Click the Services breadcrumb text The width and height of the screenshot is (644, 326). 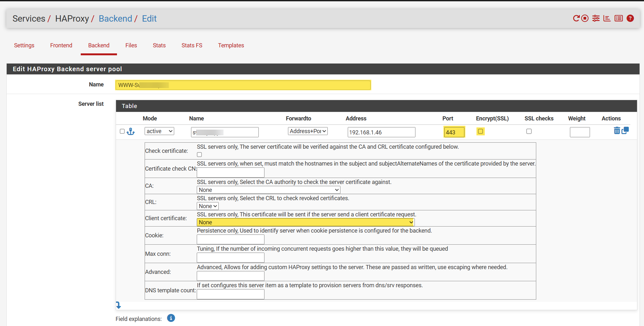(29, 19)
